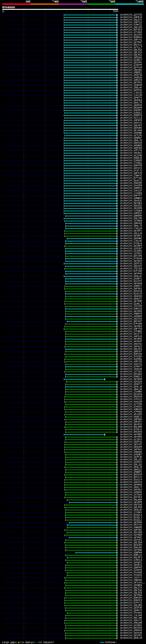Click the UniRef100_B9HDI3 label
The width and height of the screenshot is (146, 644).
[131, 377]
